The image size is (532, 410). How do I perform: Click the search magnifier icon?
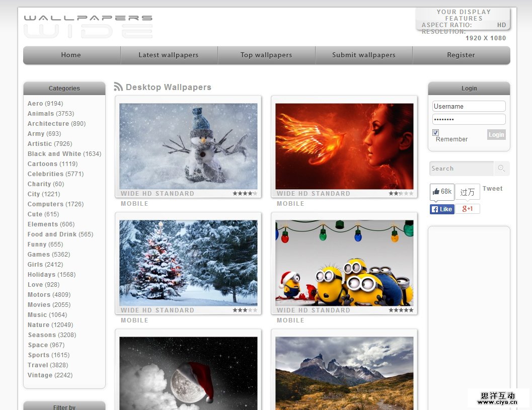point(501,169)
